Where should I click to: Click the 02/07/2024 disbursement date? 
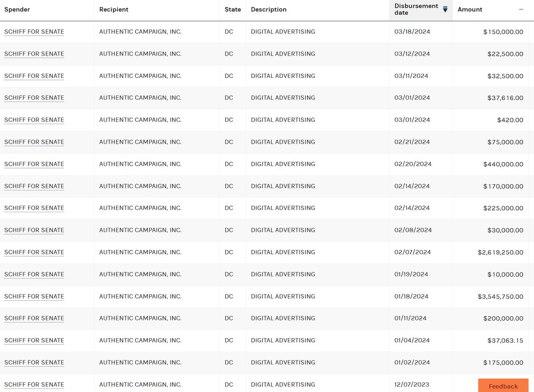click(413, 252)
